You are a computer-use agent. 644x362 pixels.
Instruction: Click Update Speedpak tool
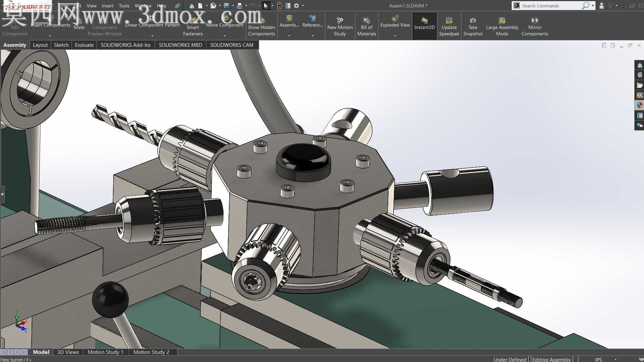pyautogui.click(x=449, y=26)
